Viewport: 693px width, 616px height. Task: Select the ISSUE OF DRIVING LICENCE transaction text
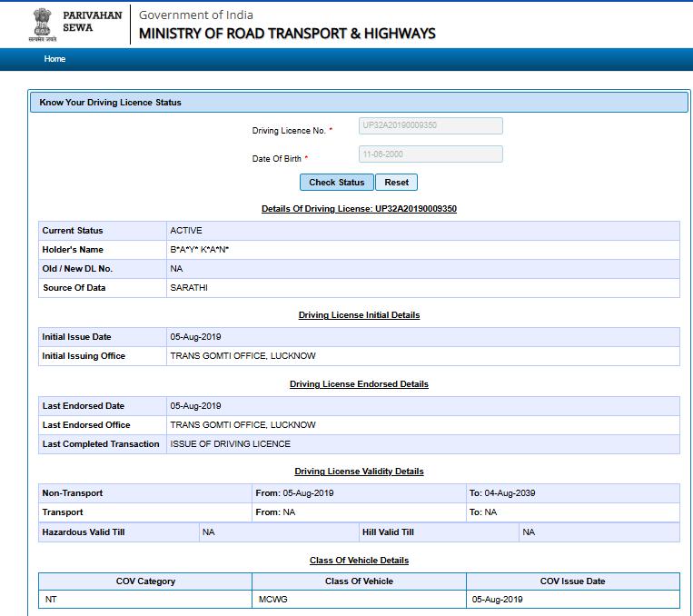point(230,444)
